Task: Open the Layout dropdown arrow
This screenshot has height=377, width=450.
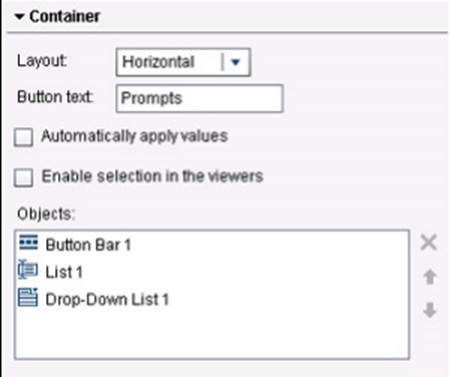Action: pos(236,62)
